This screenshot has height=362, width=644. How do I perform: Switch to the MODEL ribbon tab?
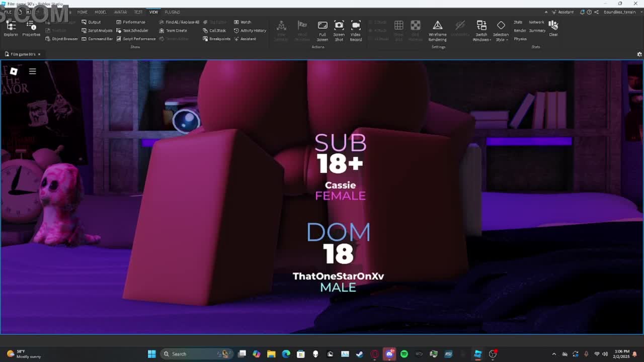tap(101, 12)
